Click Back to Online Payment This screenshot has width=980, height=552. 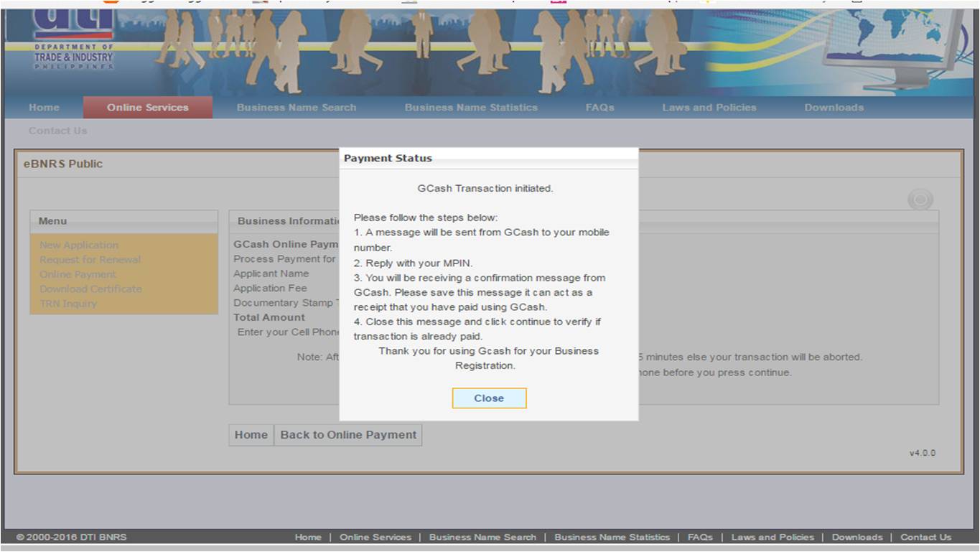[347, 434]
